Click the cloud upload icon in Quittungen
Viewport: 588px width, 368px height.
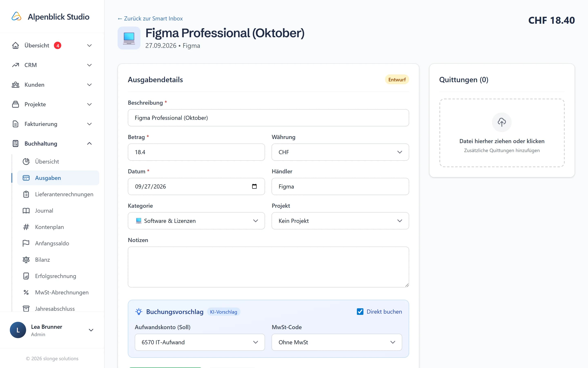tap(502, 122)
